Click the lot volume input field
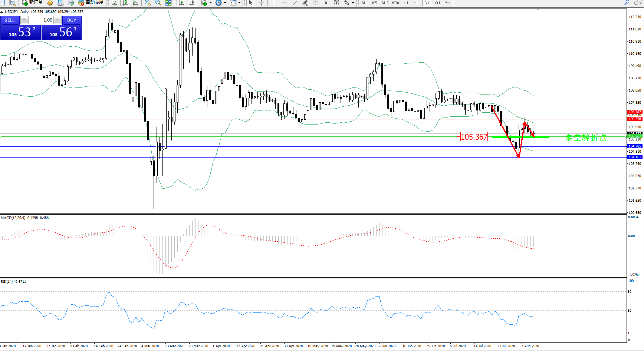The height and width of the screenshot is (351, 644). pyautogui.click(x=41, y=20)
